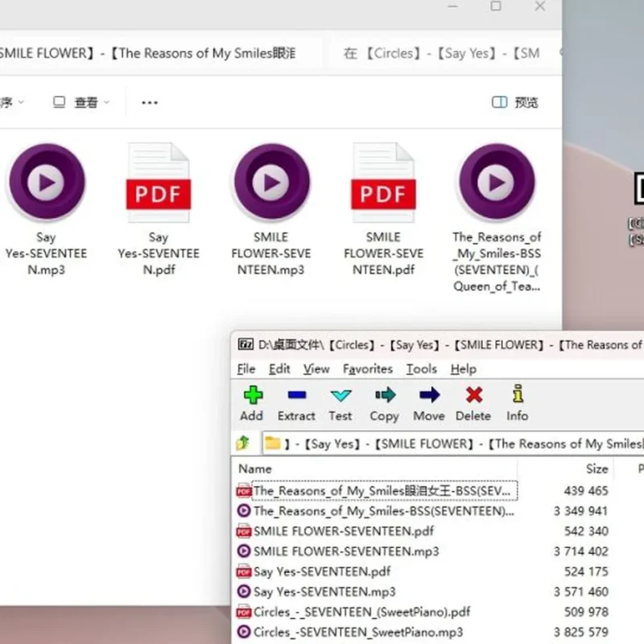Select Say Yes-SEVENTEEN.pdf thumbnail in Explorer
This screenshot has height=644, width=644.
(159, 209)
